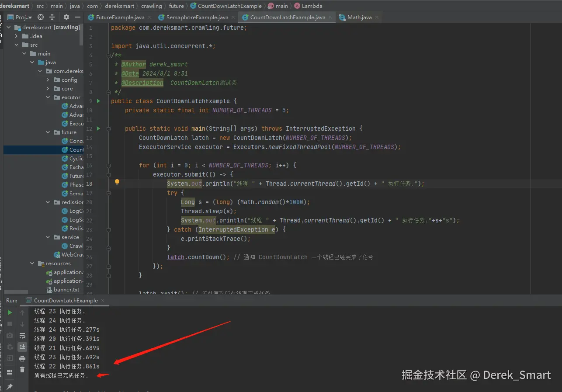This screenshot has width=562, height=392.
Task: Select the LogCo class under redission
Action: (x=73, y=211)
